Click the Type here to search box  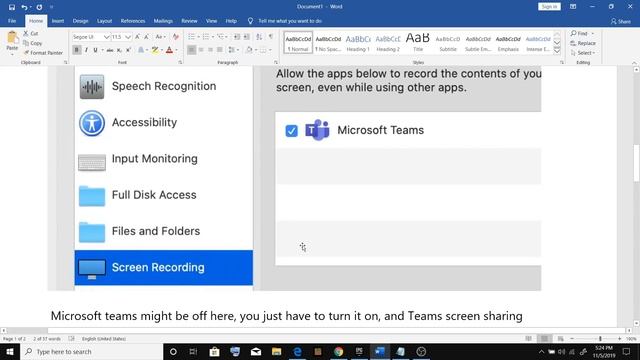pyautogui.click(x=91, y=351)
